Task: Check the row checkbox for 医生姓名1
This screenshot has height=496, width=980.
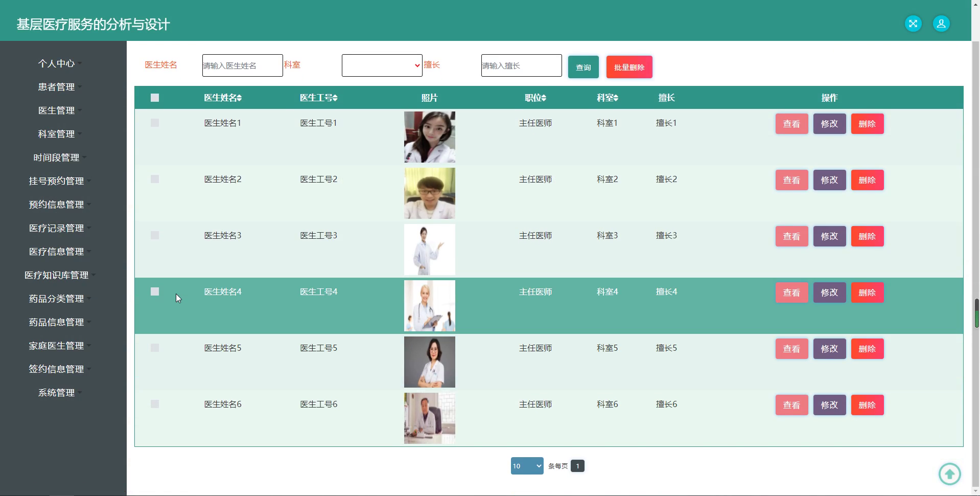Action: pos(155,123)
